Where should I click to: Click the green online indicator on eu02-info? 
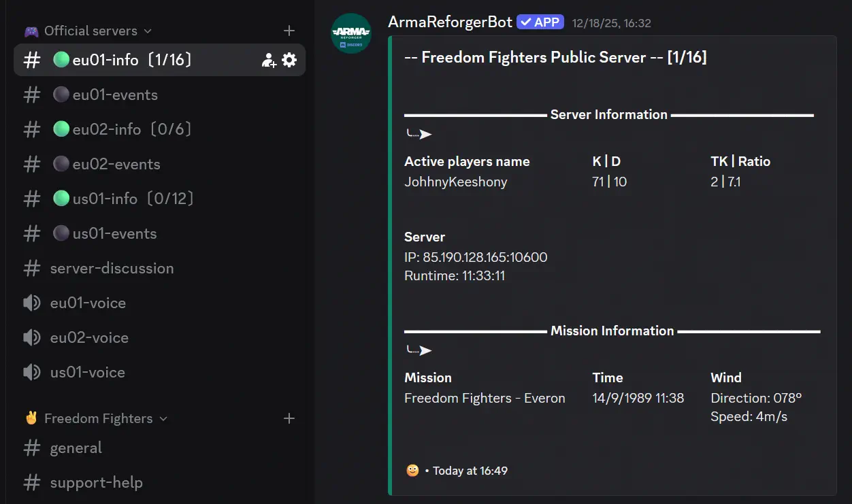pyautogui.click(x=61, y=129)
